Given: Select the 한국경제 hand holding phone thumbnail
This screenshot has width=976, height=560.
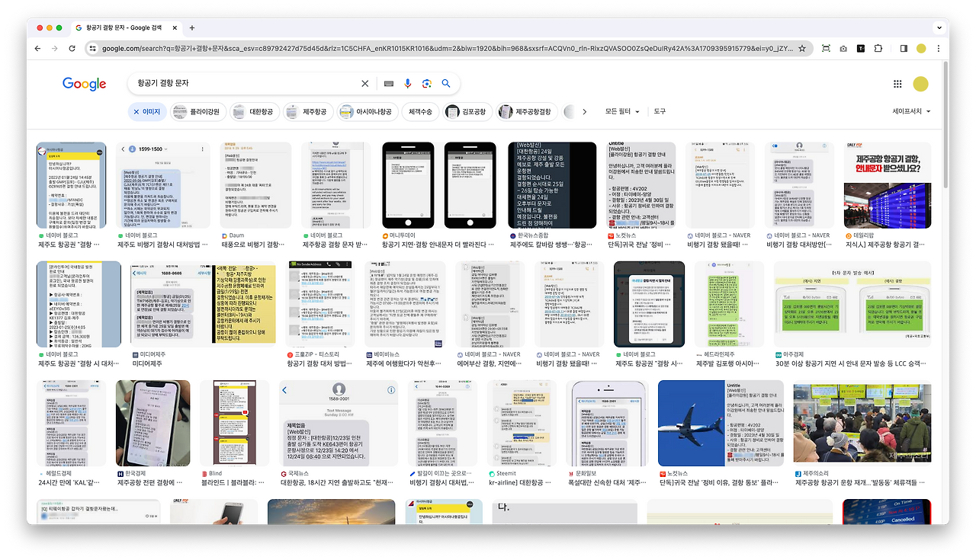Looking at the screenshot, I should pos(152,423).
